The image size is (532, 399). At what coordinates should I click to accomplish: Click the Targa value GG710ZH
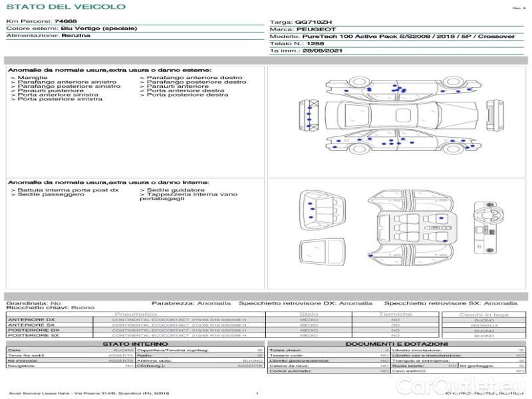point(311,22)
